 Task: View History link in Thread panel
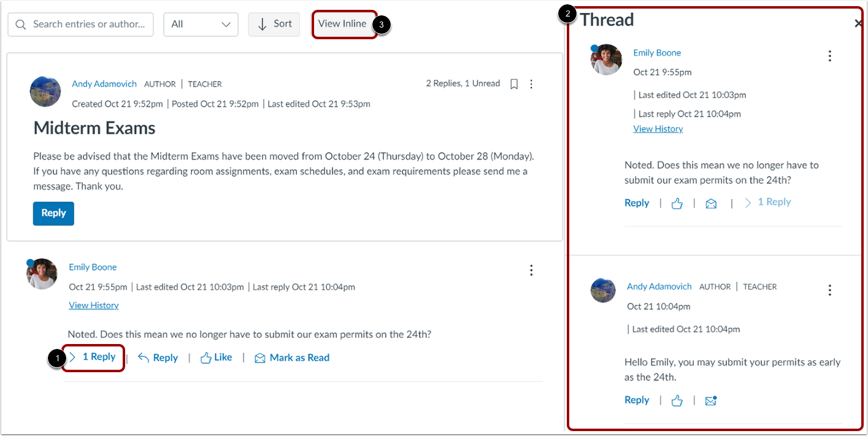pyautogui.click(x=658, y=129)
